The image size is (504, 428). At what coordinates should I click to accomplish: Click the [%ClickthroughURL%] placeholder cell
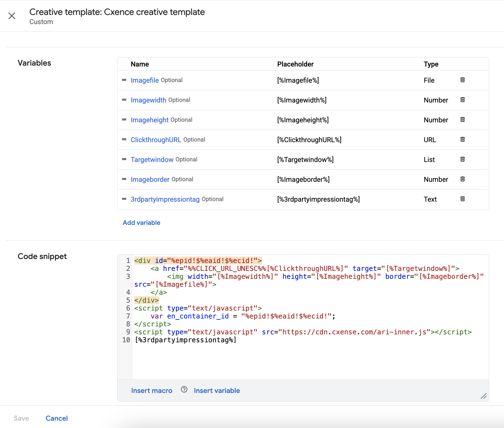[309, 140]
